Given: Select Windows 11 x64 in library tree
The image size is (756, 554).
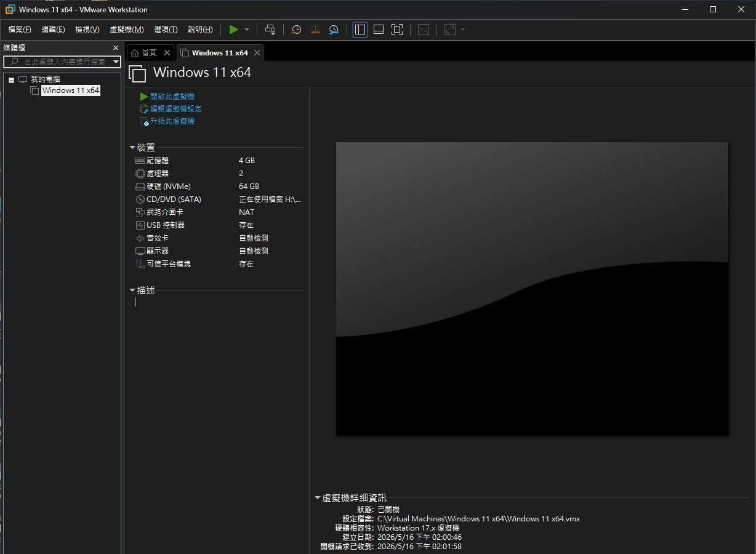Looking at the screenshot, I should (x=71, y=90).
